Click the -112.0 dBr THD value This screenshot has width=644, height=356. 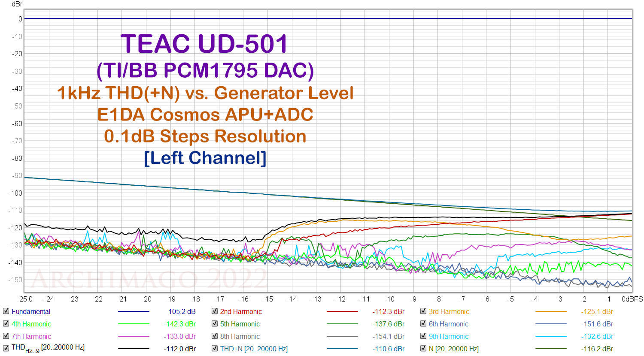click(180, 349)
